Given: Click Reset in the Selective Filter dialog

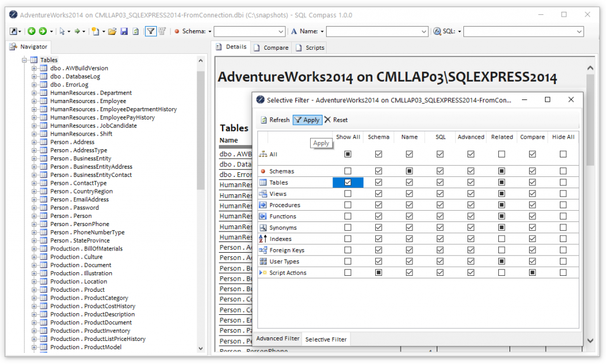Looking at the screenshot, I should point(337,120).
